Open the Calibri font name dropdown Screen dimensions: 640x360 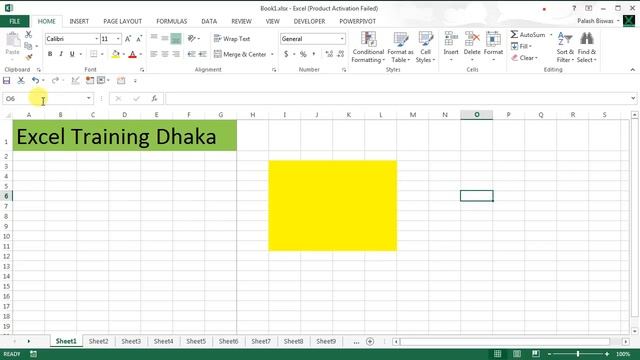[x=97, y=39]
